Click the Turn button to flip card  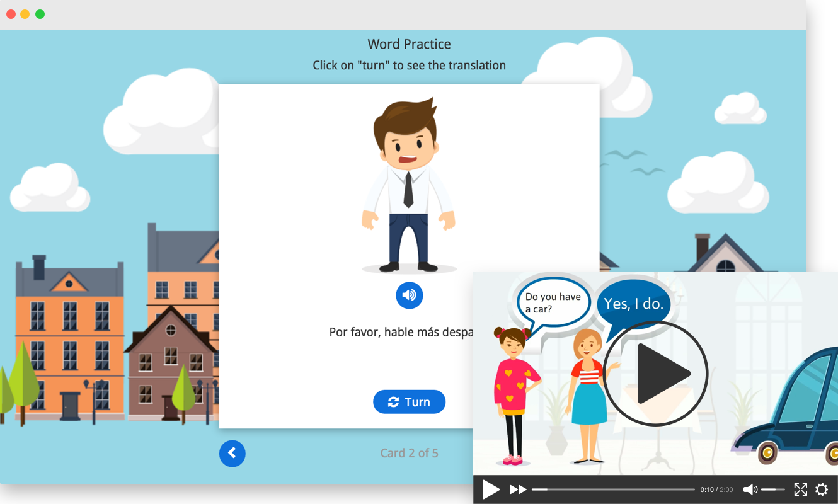click(409, 402)
